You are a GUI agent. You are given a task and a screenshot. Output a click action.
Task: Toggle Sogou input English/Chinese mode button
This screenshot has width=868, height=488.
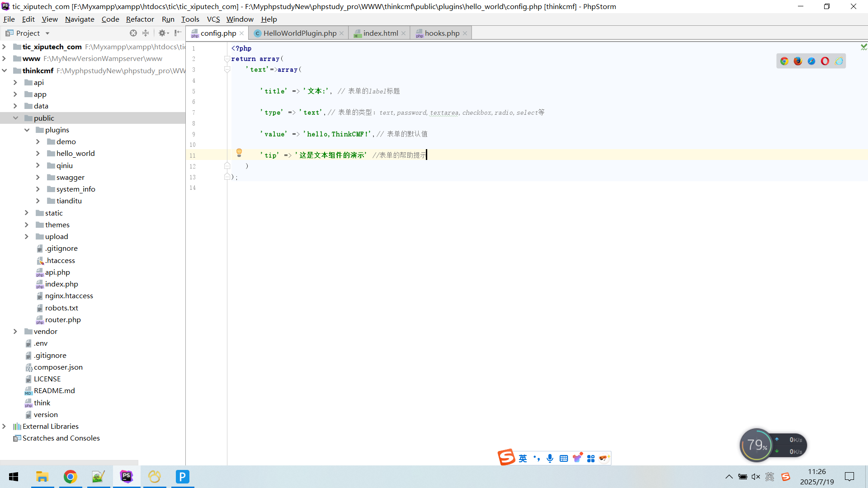tap(523, 458)
